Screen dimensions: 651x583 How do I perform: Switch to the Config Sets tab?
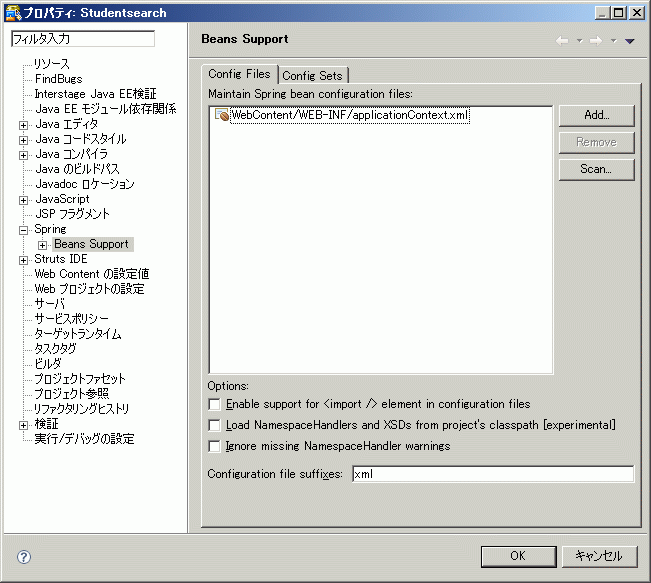click(312, 76)
